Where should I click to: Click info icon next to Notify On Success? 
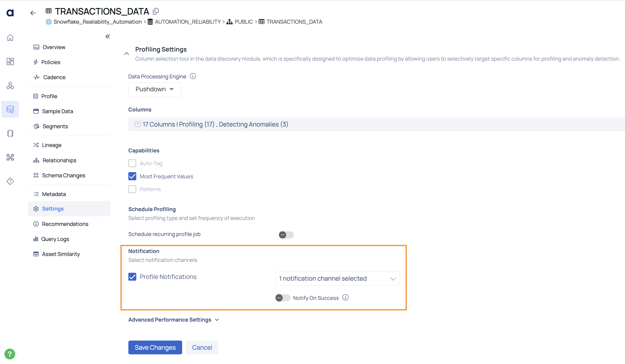tap(346, 298)
